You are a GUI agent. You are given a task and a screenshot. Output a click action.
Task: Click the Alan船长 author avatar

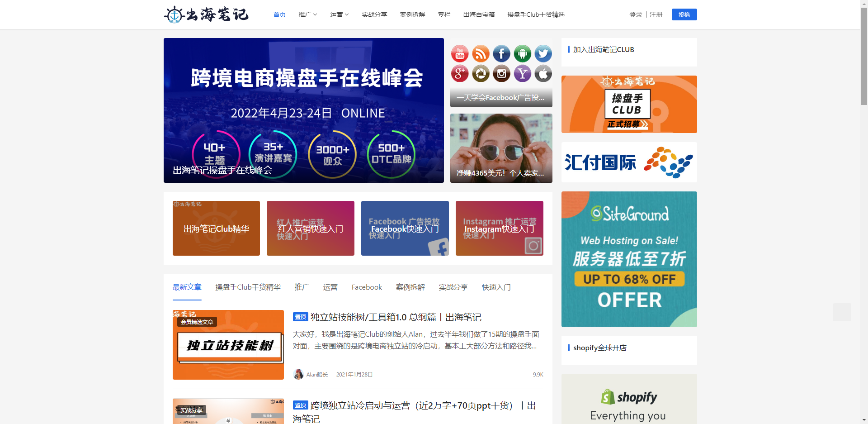coord(298,374)
